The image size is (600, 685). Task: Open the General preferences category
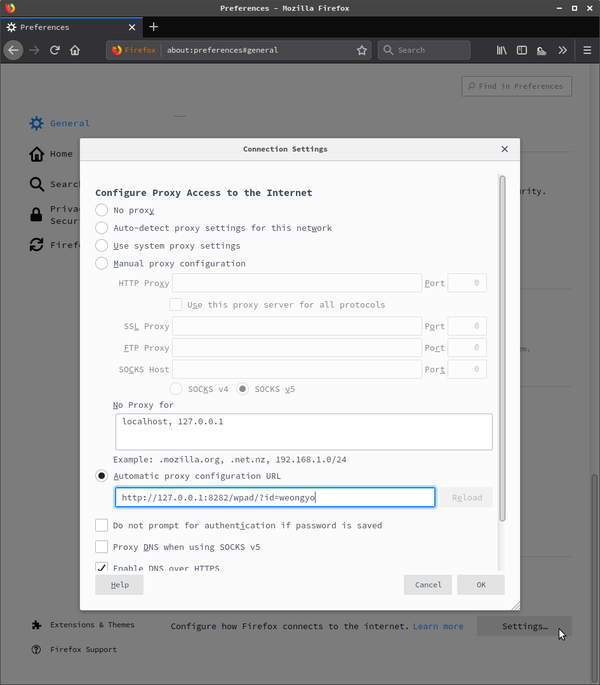59,123
